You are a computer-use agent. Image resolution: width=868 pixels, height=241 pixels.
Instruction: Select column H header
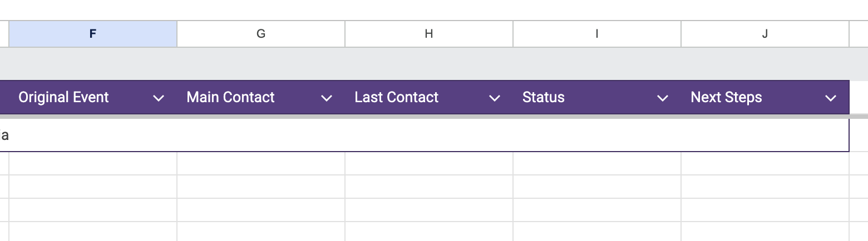(429, 34)
